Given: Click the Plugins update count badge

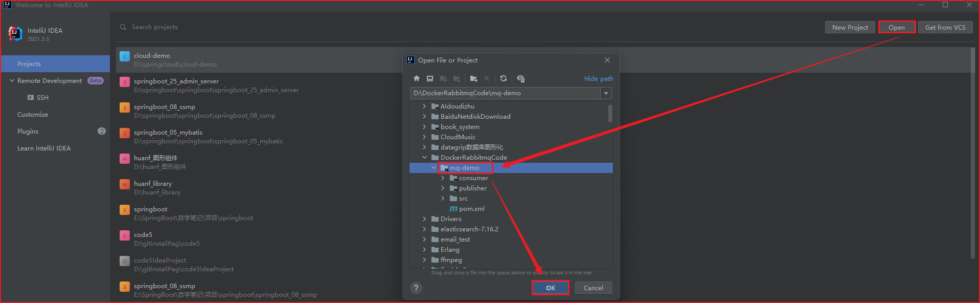Looking at the screenshot, I should point(101,131).
